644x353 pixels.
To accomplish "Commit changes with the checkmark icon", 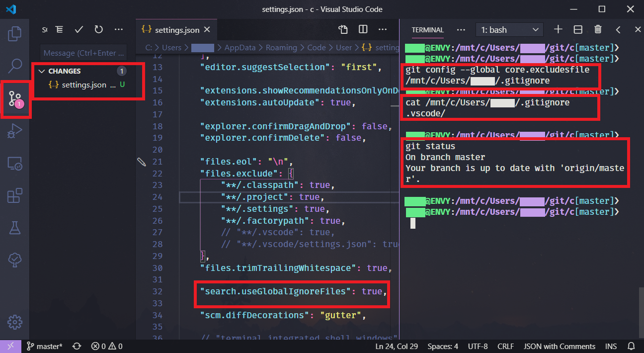I will click(x=79, y=29).
